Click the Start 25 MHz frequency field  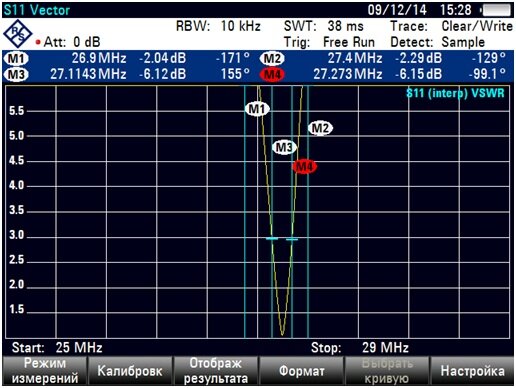57,348
